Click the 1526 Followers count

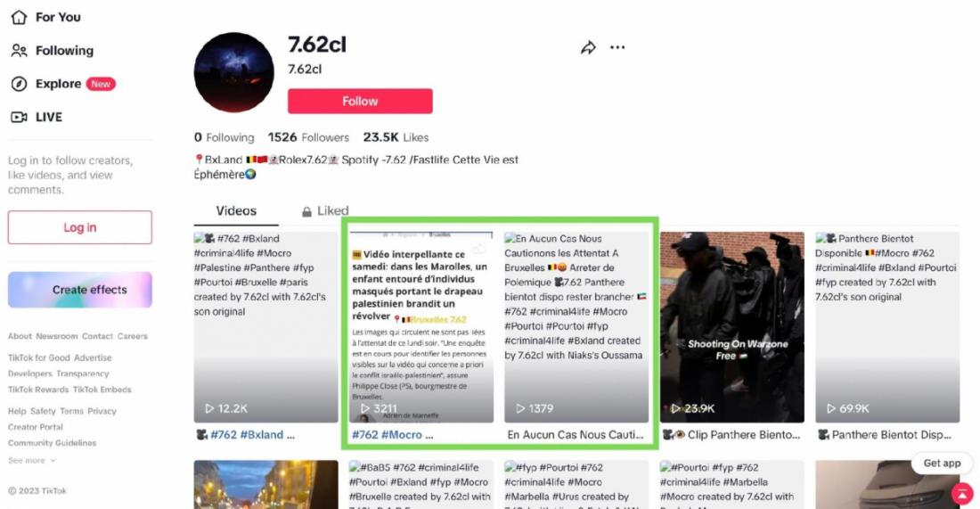pos(309,137)
